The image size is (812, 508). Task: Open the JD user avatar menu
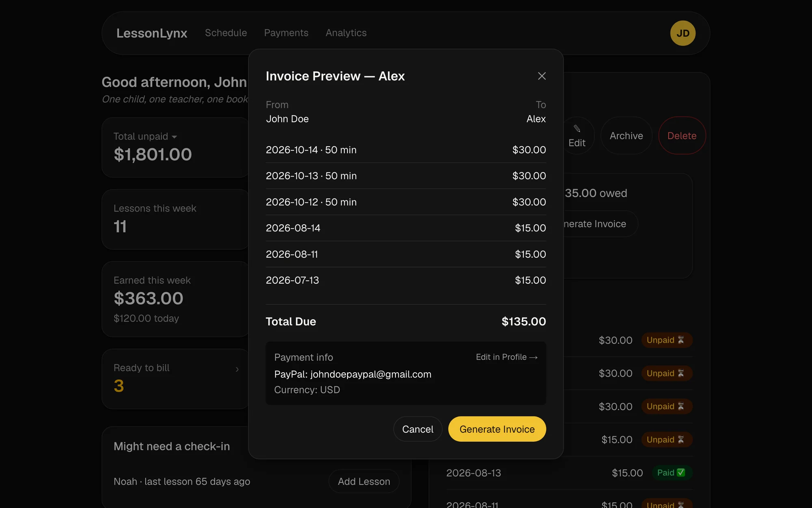[x=683, y=33]
